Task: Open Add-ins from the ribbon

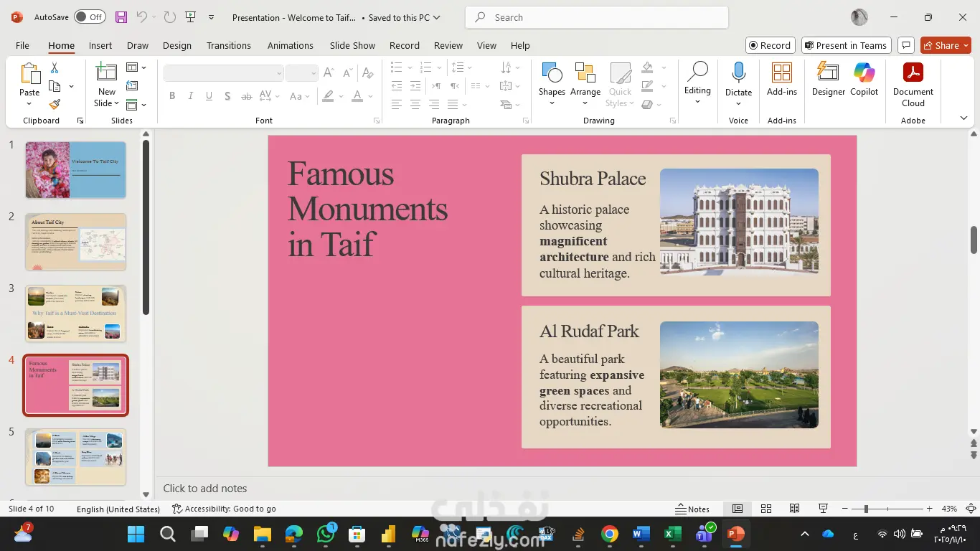Action: click(x=781, y=79)
